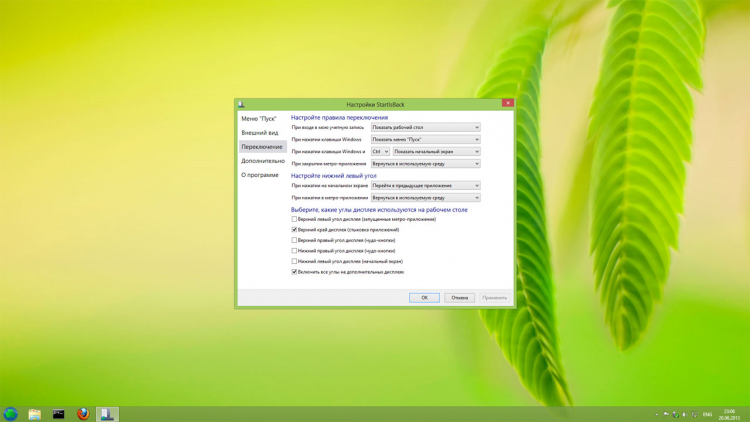Click the Start orb on the taskbar
This screenshot has width=750, height=422.
11,414
